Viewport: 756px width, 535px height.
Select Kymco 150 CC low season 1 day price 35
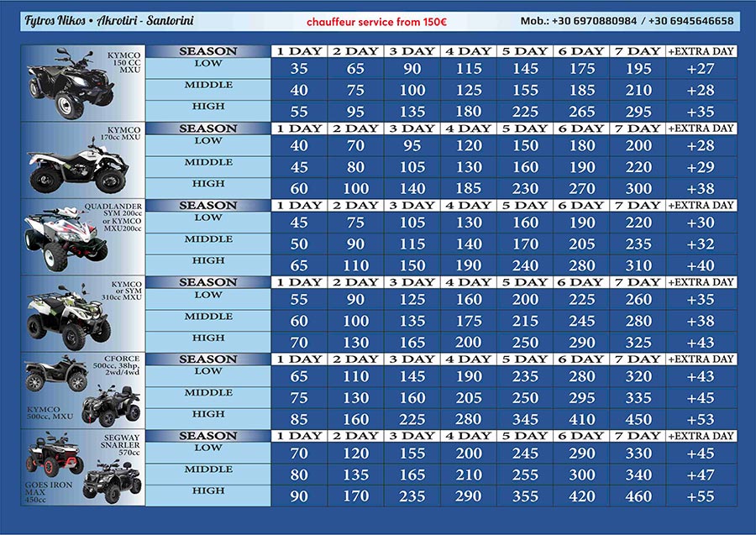click(299, 69)
